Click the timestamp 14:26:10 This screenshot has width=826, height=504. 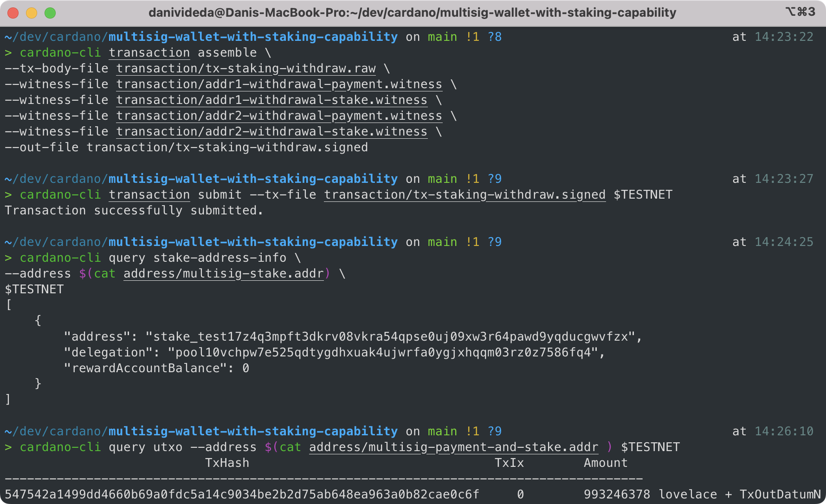784,432
